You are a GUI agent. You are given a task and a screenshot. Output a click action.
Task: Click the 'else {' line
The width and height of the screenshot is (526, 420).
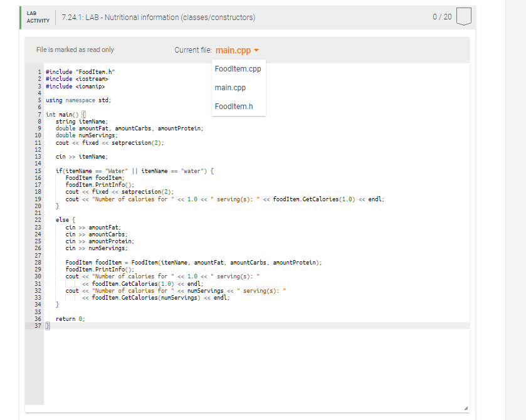[x=65, y=220]
